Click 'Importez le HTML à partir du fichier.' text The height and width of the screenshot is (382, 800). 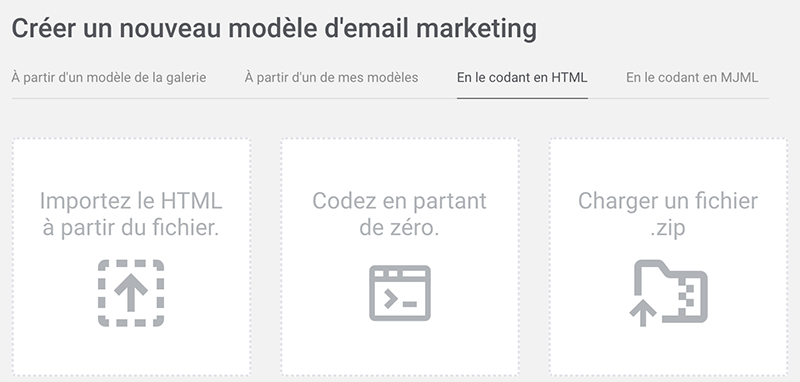coord(131,214)
